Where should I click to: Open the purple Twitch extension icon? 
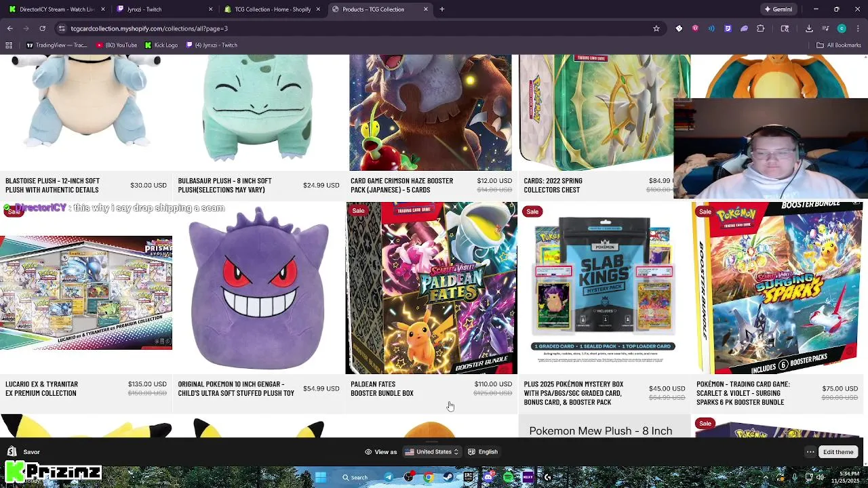[728, 28]
